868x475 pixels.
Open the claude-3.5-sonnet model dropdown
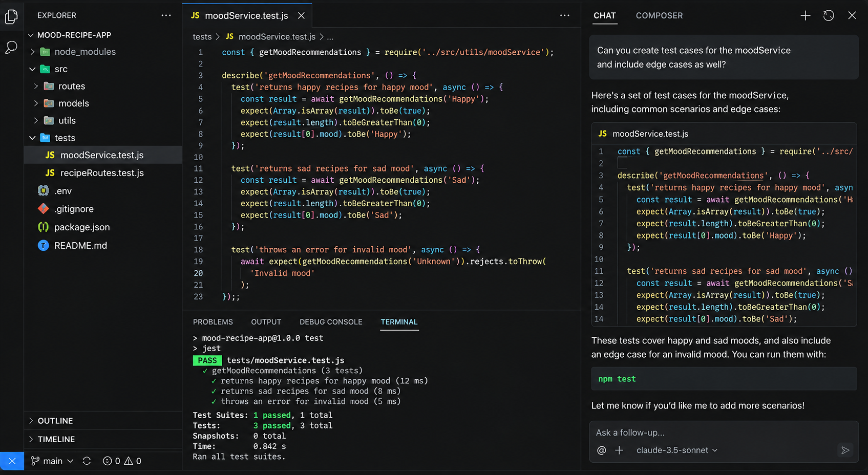(677, 450)
